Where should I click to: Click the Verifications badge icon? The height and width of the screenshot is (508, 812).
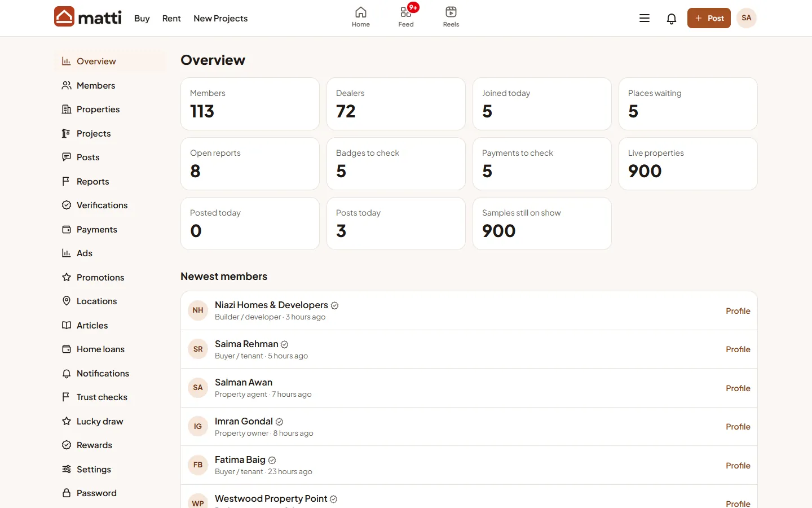click(x=67, y=205)
